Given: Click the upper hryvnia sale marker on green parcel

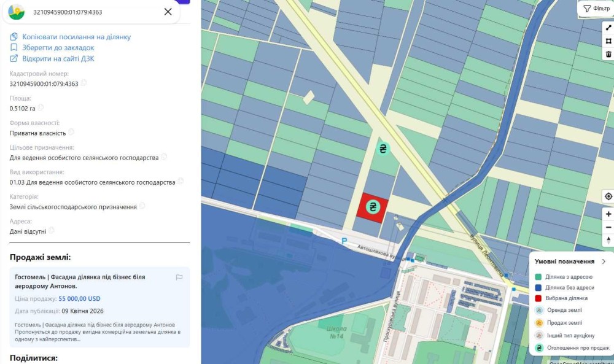Looking at the screenshot, I should pos(383,149).
